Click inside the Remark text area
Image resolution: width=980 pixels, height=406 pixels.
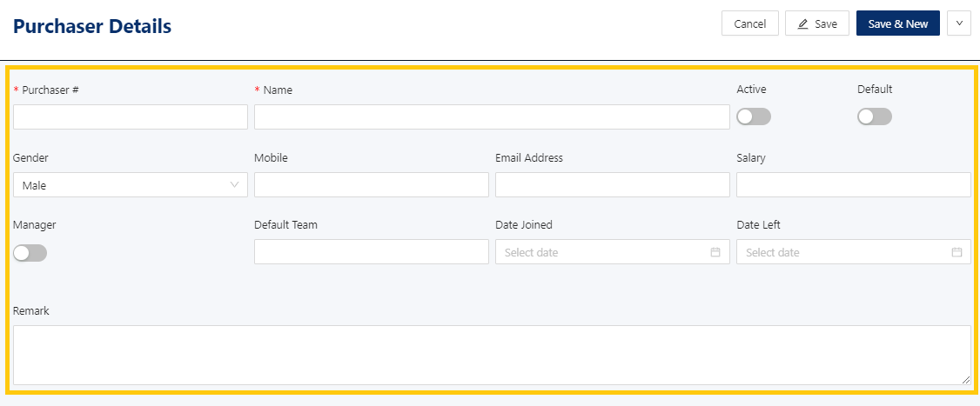(x=492, y=355)
